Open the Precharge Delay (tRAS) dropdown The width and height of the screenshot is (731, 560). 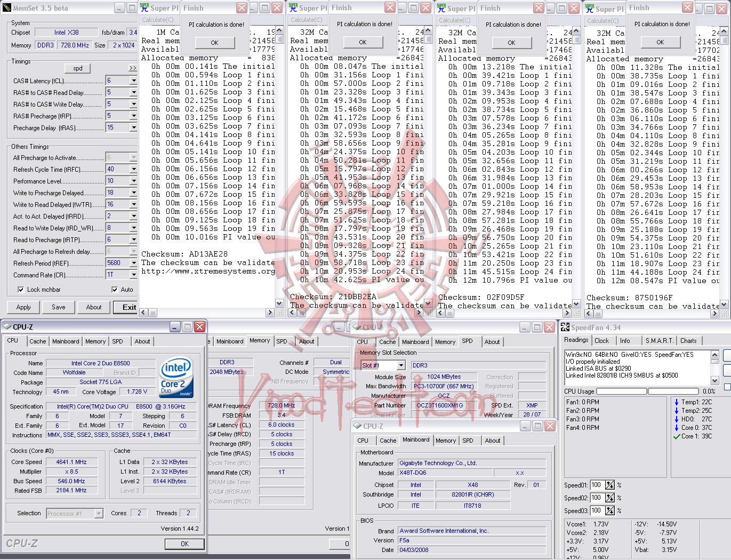coord(133,127)
